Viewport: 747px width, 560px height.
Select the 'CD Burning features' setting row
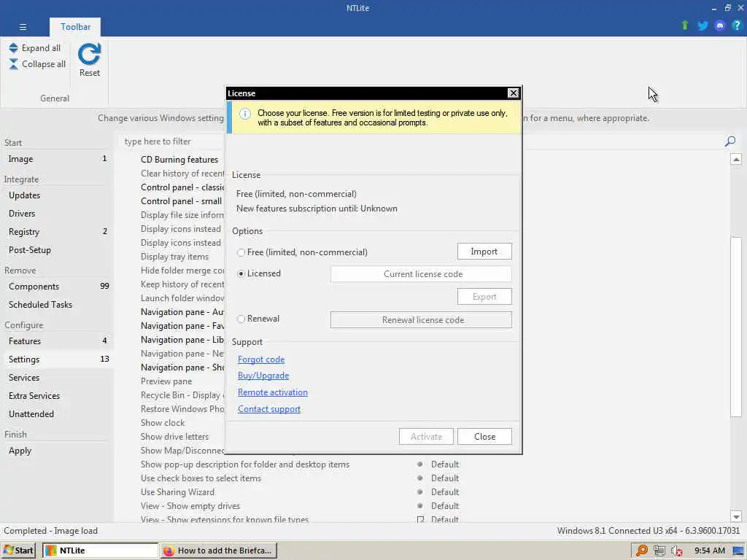tap(179, 160)
